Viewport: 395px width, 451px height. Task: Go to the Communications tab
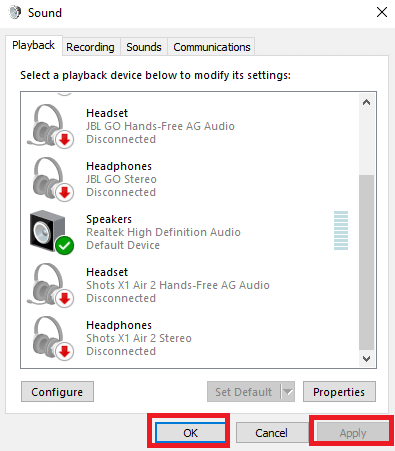point(212,47)
